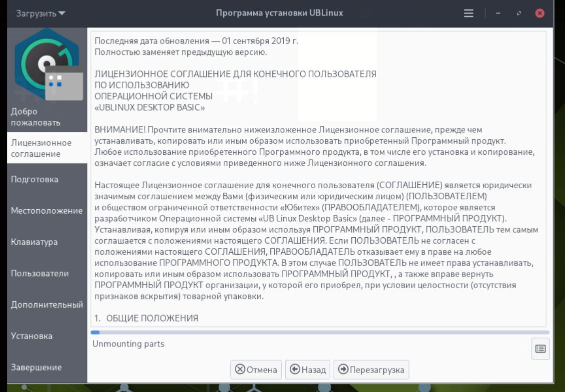Click the «UBLINUX DESKTOP BASIC» title line
The width and height of the screenshot is (565, 392).
(149, 107)
